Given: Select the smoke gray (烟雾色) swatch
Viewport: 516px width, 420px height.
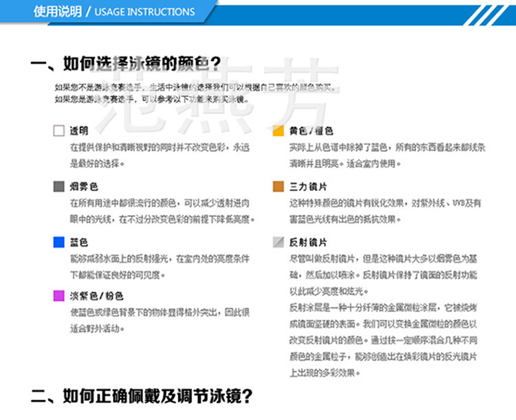Looking at the screenshot, I should click(59, 186).
